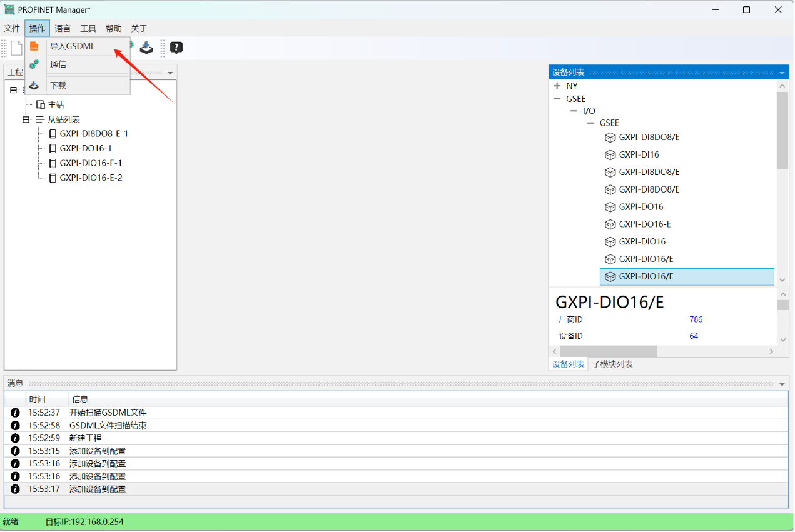
Task: Click cube icon next to GXPI-DI16
Action: tap(610, 154)
